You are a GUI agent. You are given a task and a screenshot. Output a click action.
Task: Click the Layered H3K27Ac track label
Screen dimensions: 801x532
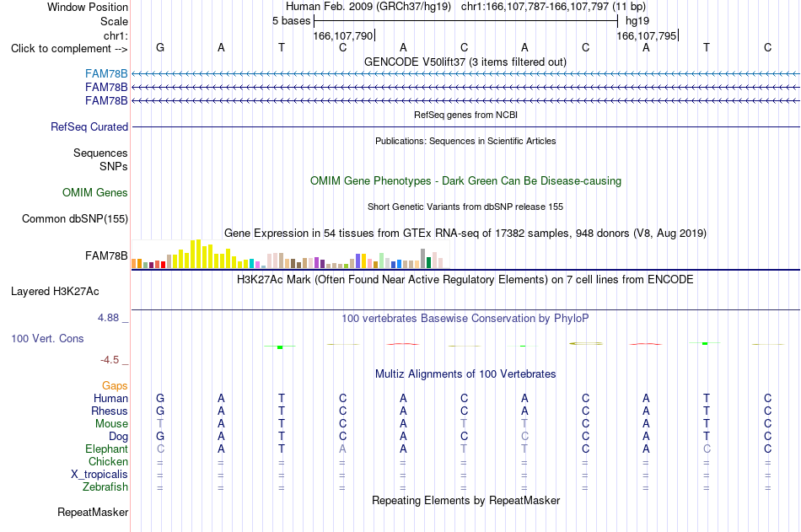55,292
